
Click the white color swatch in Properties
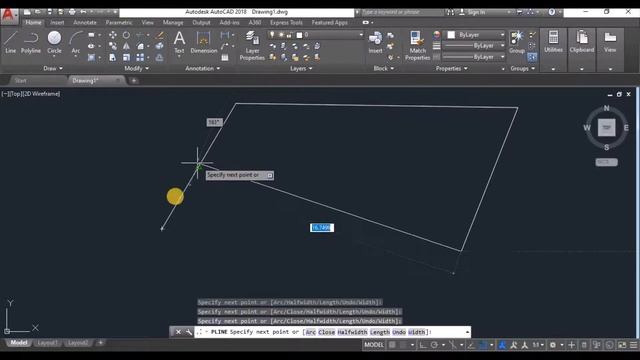point(451,35)
